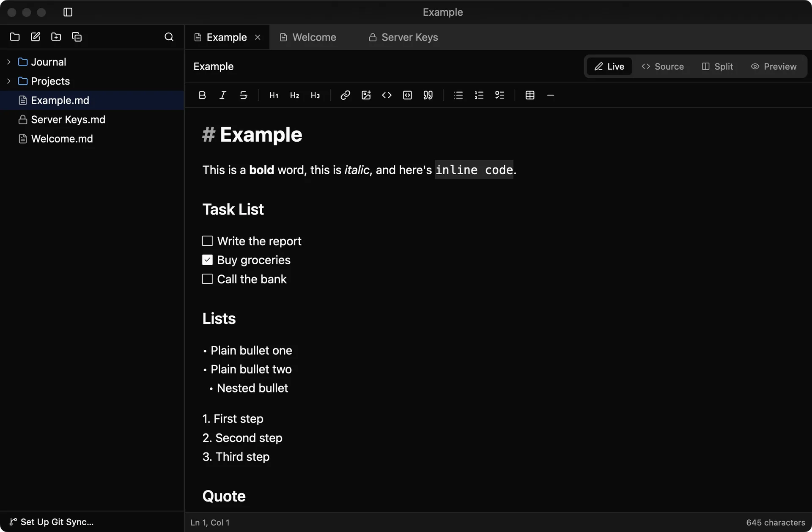Expand the Projects folder
Image resolution: width=812 pixels, height=532 pixels.
(x=9, y=81)
